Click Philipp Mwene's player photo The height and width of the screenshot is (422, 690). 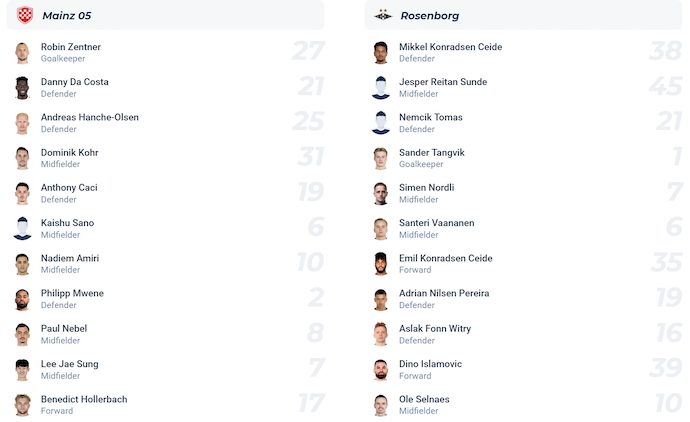pyautogui.click(x=22, y=300)
